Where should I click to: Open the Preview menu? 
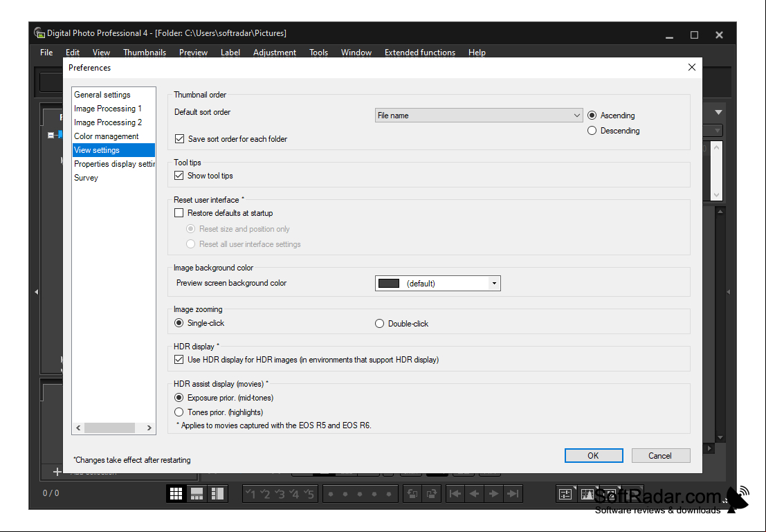[x=194, y=53]
